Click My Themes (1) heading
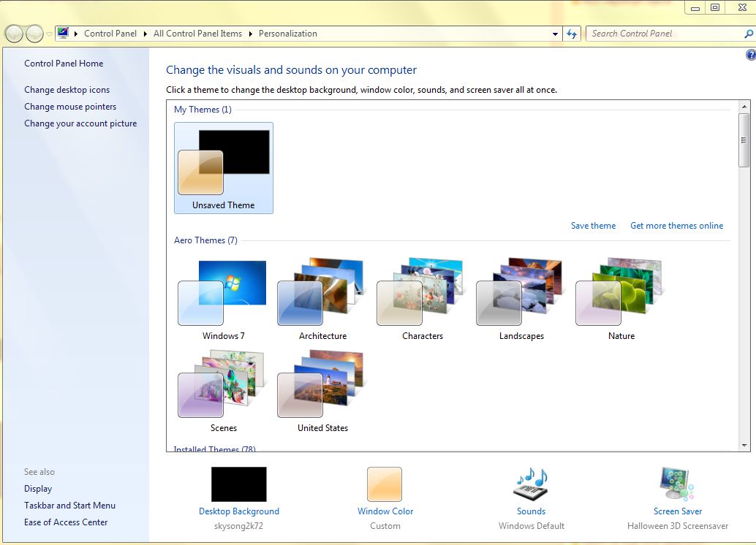Screen dimensions: 756x545 (x=203, y=110)
